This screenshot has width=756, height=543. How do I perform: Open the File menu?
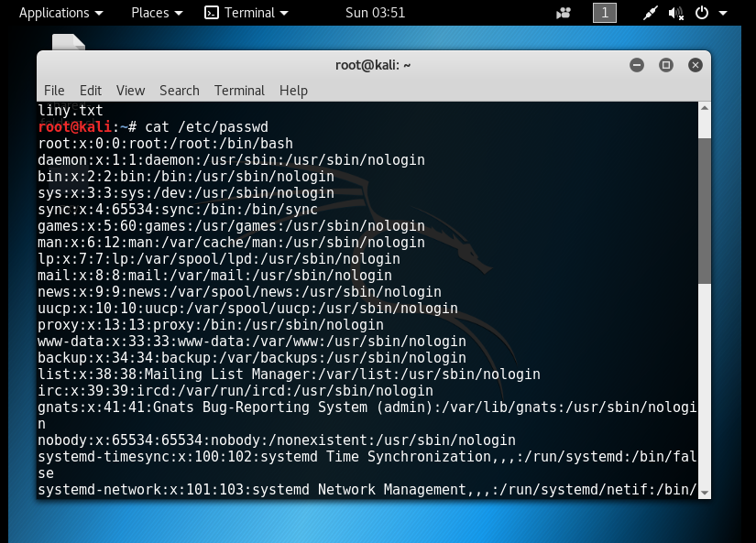(54, 91)
